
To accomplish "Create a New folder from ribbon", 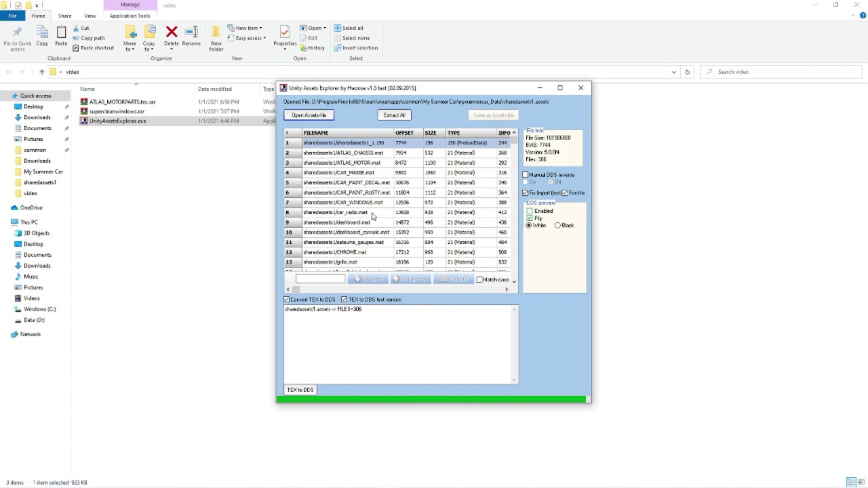I will click(x=216, y=38).
